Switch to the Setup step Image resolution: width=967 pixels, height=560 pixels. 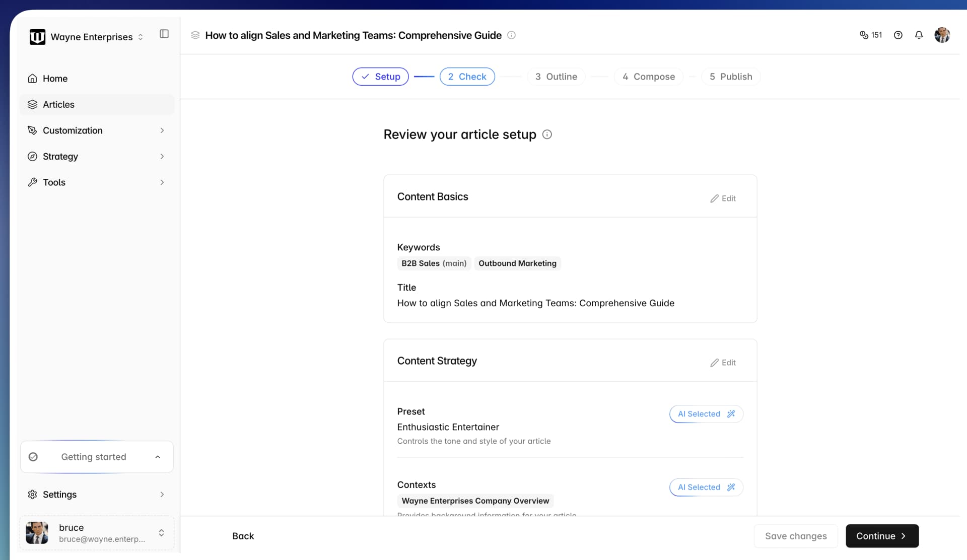(380, 77)
